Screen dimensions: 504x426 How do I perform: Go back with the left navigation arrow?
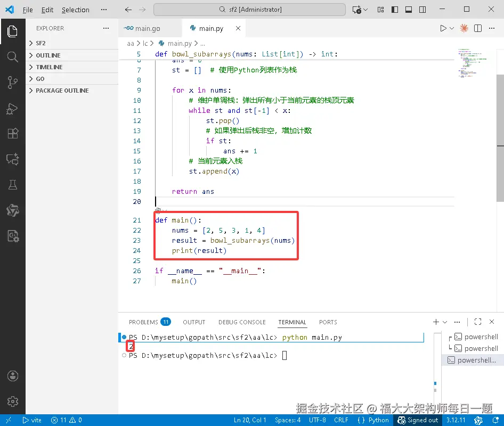point(128,10)
